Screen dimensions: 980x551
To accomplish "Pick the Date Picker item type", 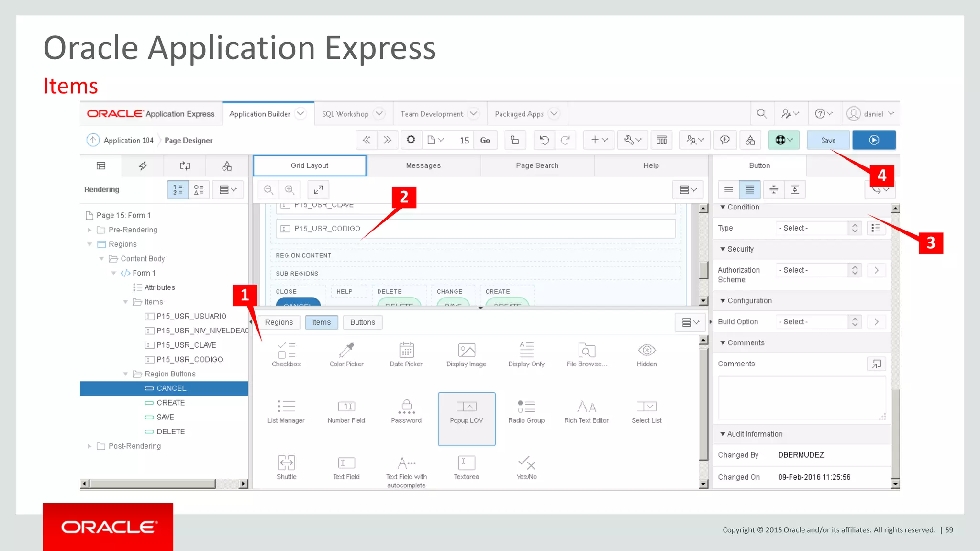I will point(406,355).
